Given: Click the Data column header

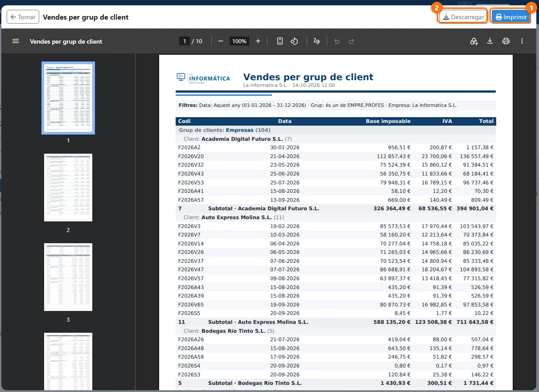Looking at the screenshot, I should [285, 121].
